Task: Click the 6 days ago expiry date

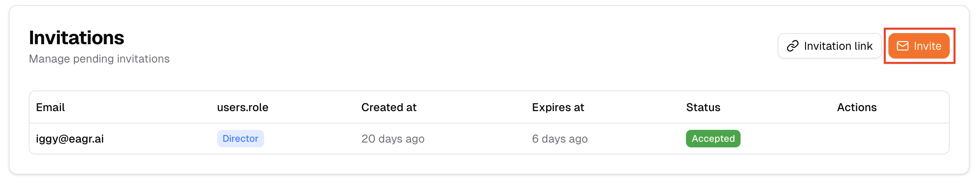Action: 560,139
